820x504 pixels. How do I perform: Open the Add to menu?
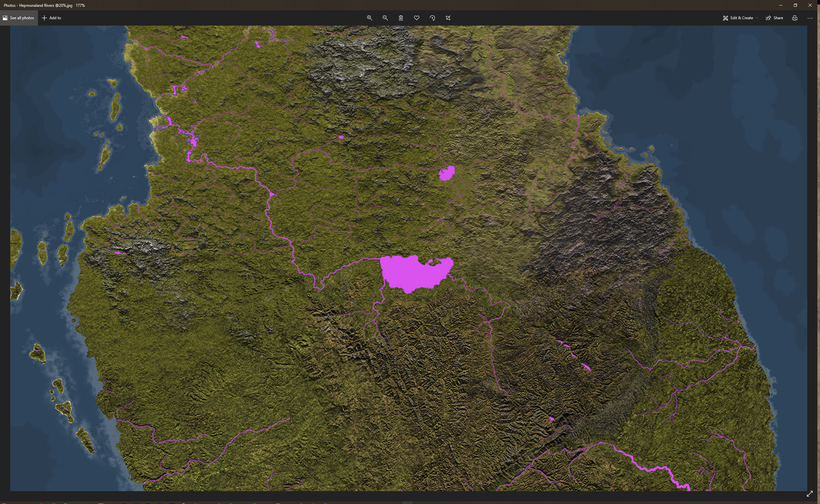[51, 18]
